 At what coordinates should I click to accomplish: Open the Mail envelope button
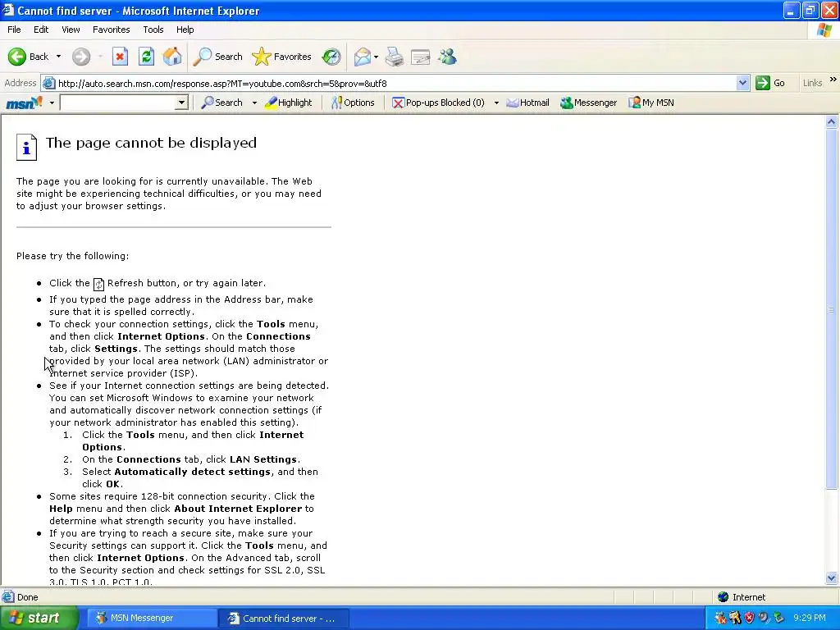click(x=363, y=57)
